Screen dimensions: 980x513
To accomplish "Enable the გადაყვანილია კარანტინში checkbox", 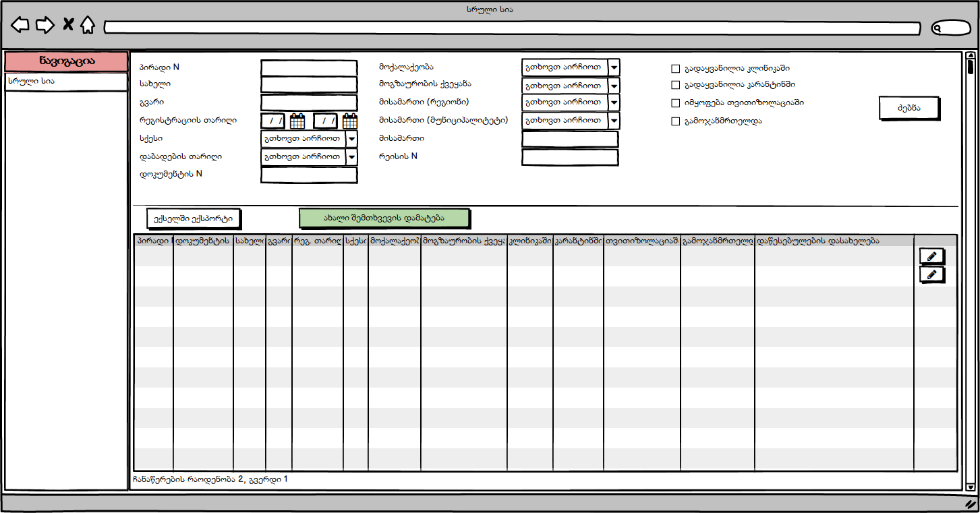I will pos(676,86).
